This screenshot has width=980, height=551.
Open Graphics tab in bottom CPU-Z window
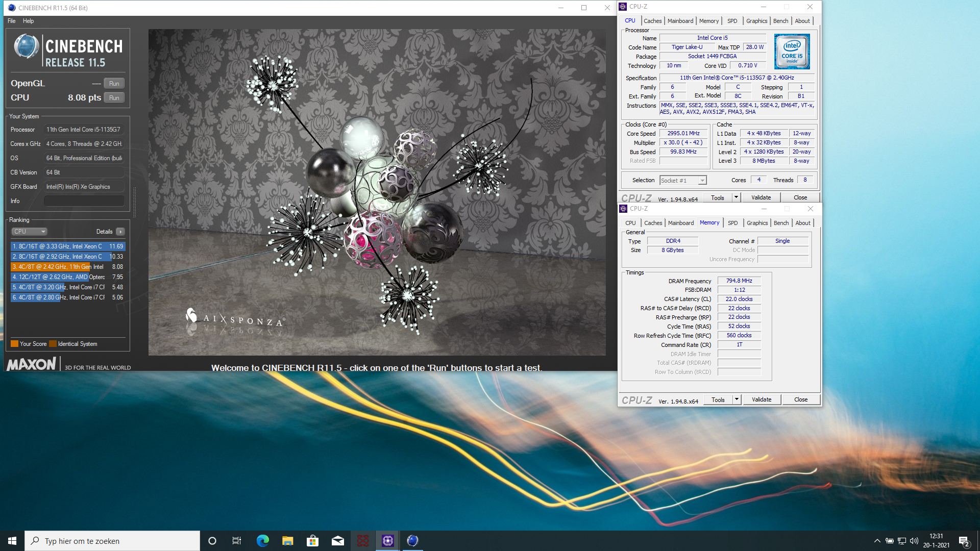[757, 223]
